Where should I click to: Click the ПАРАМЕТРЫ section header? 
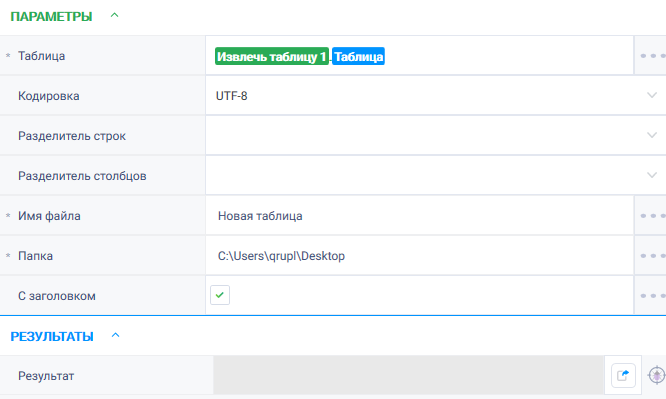(x=51, y=17)
